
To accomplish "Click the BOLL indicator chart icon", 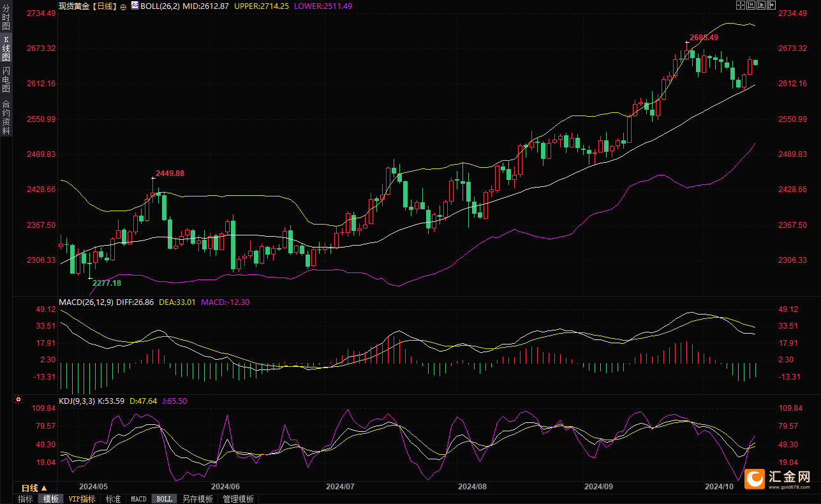I will click(x=135, y=6).
